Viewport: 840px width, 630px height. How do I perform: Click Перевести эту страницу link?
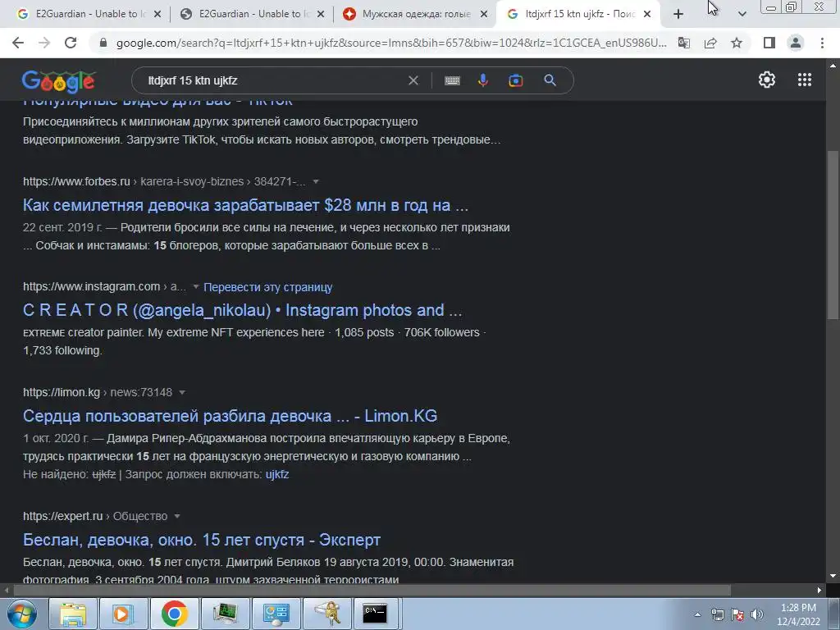click(x=268, y=287)
